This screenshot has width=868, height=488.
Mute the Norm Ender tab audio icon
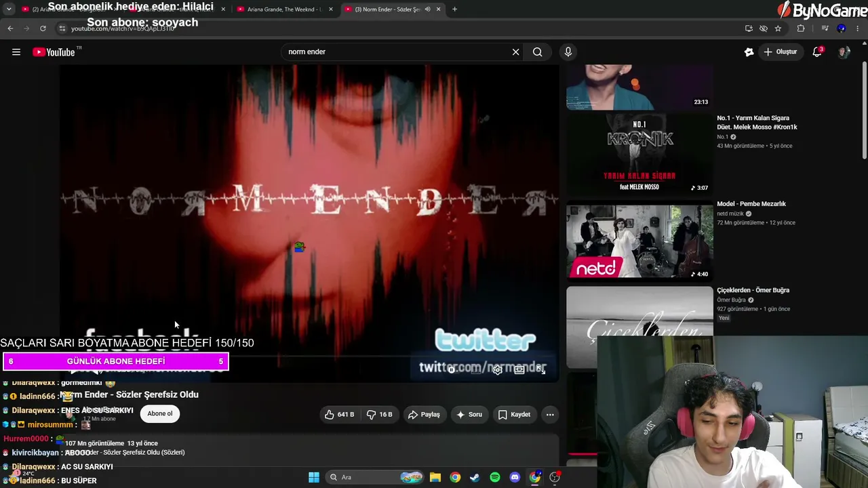click(x=427, y=9)
